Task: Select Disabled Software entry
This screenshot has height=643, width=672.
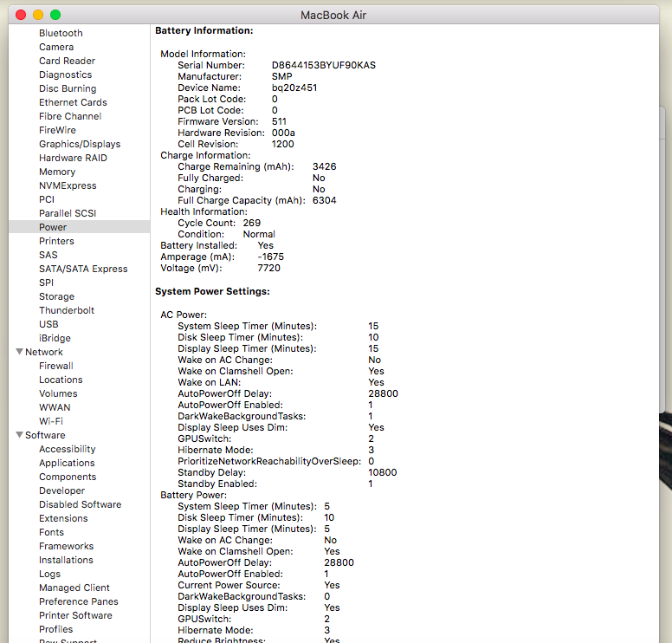Action: coord(81,504)
